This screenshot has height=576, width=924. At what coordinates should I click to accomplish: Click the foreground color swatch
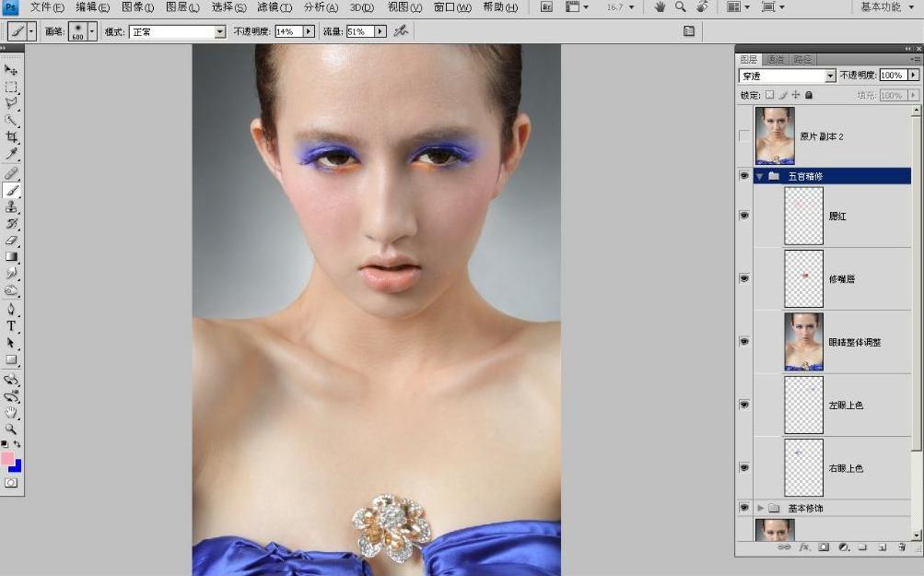coord(7,458)
